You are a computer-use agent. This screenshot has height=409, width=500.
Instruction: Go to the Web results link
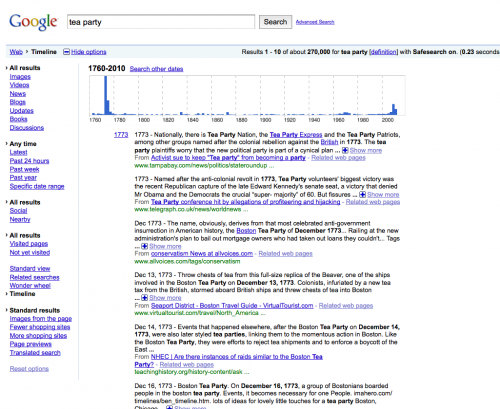[x=16, y=52]
